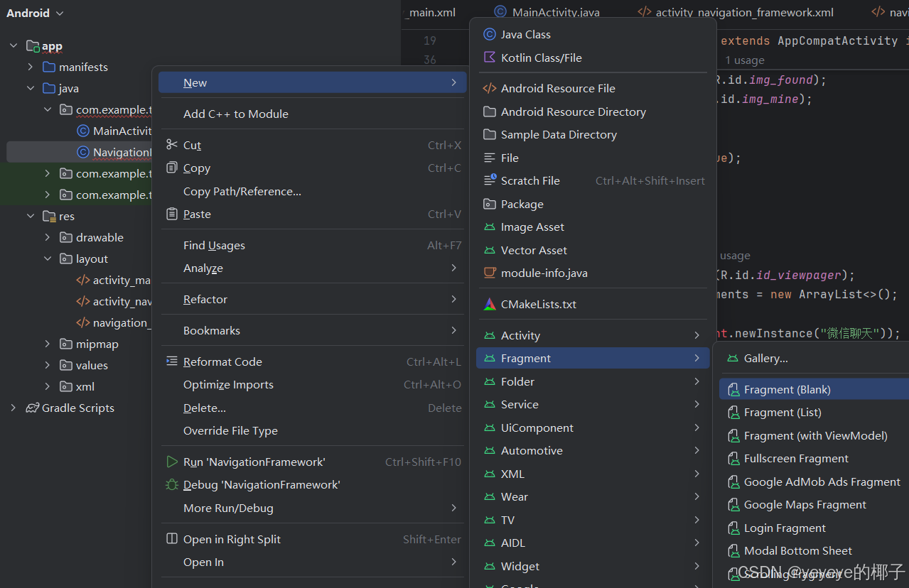909x588 pixels.
Task: Expand the Gradle Scripts node
Action: (14, 408)
